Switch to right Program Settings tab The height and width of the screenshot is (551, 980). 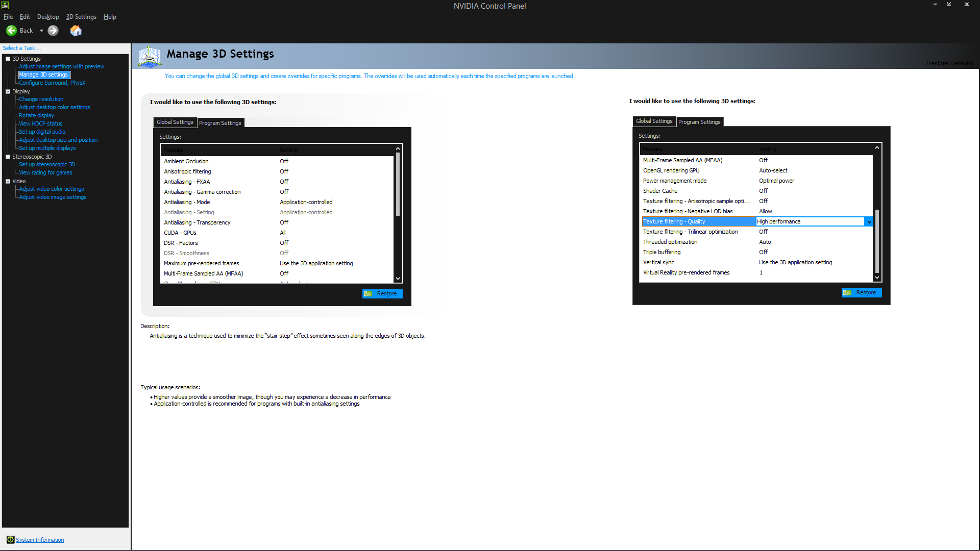pyautogui.click(x=699, y=122)
